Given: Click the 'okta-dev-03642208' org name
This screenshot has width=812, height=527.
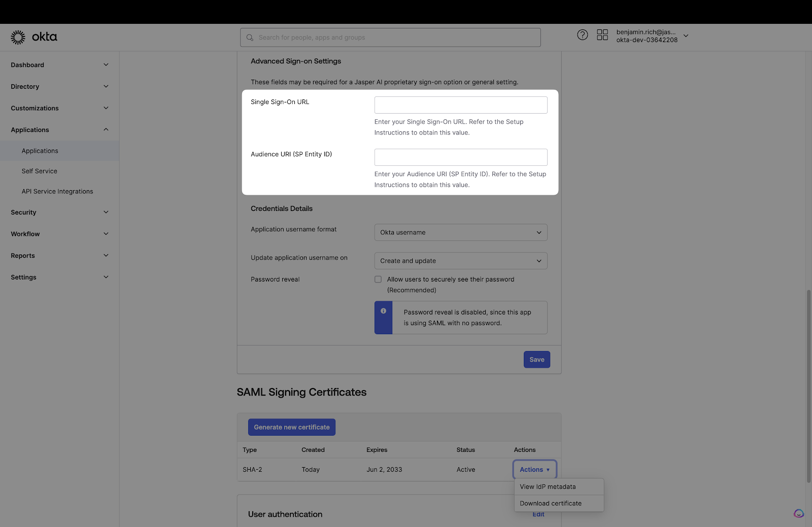Looking at the screenshot, I should coord(647,40).
